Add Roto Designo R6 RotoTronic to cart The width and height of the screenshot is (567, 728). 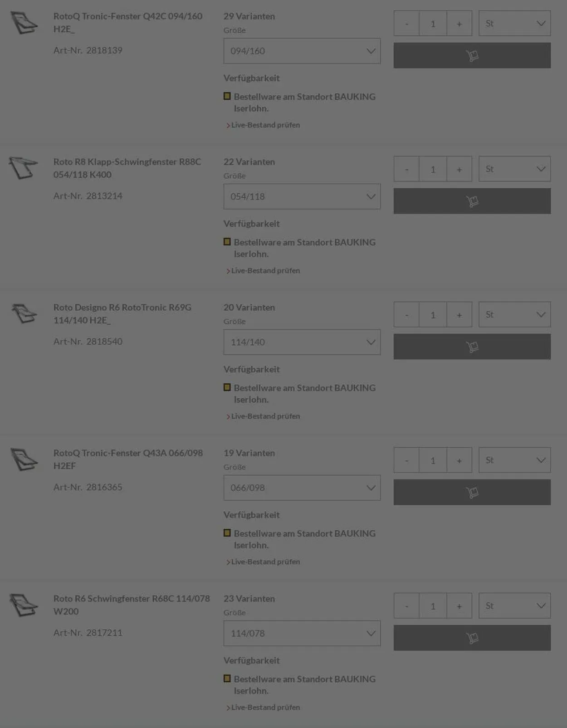click(x=472, y=347)
